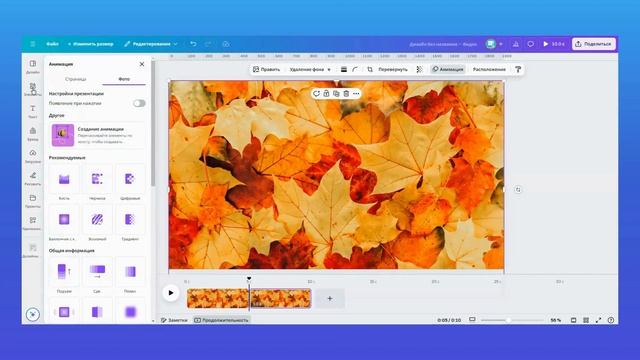Click the Править edit image button
This screenshot has height=360, width=640.
coord(266,69)
